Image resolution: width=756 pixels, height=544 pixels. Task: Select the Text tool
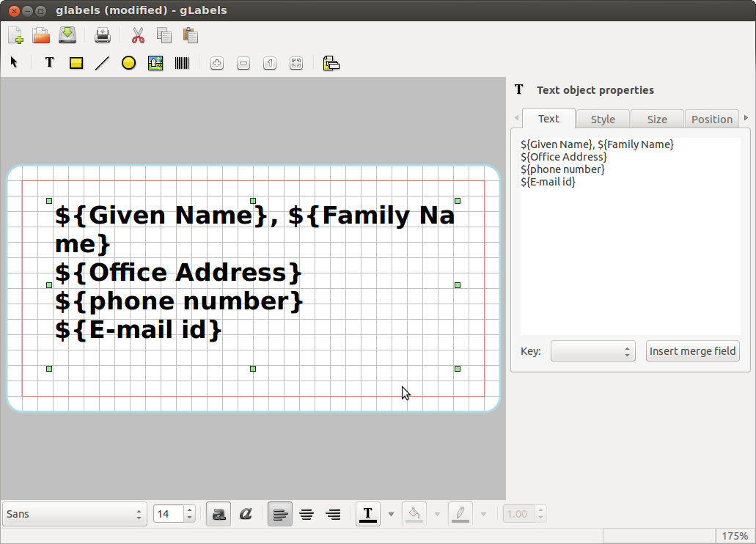point(49,63)
